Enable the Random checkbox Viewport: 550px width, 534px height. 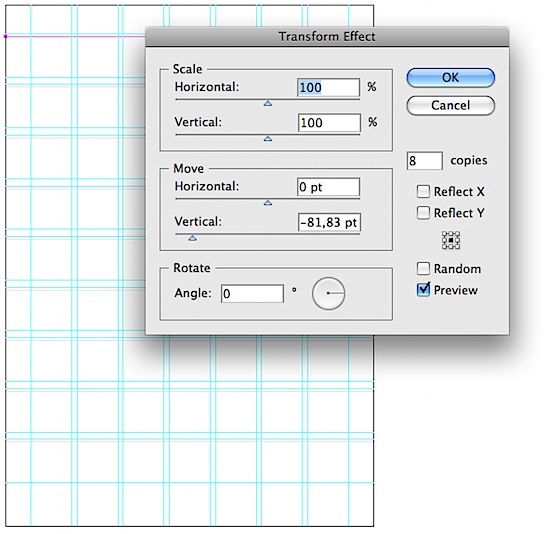(x=423, y=269)
